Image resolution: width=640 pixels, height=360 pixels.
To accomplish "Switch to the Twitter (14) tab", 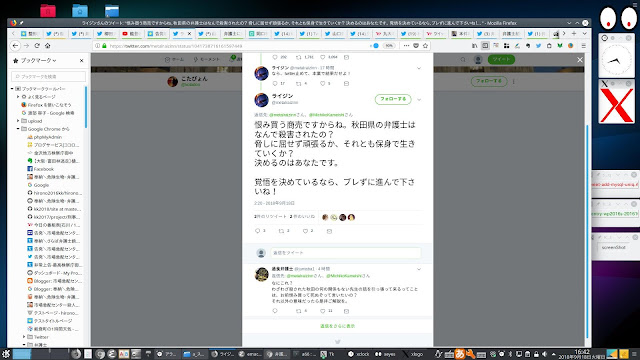I will 283,33.
